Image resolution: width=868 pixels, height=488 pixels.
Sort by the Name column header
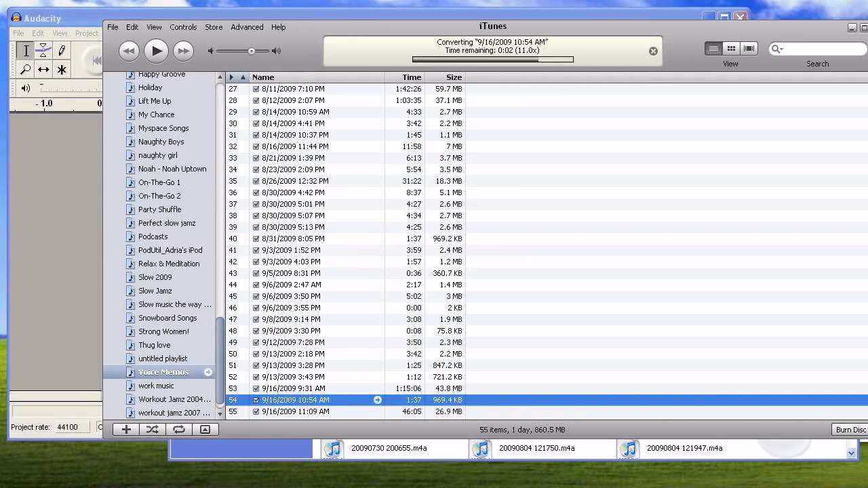(317, 77)
